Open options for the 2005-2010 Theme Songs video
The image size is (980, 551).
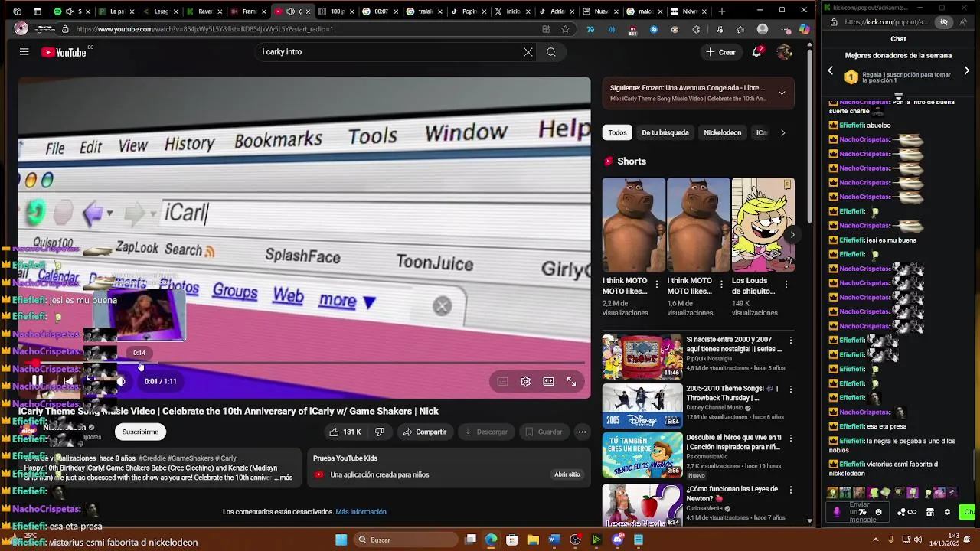791,390
